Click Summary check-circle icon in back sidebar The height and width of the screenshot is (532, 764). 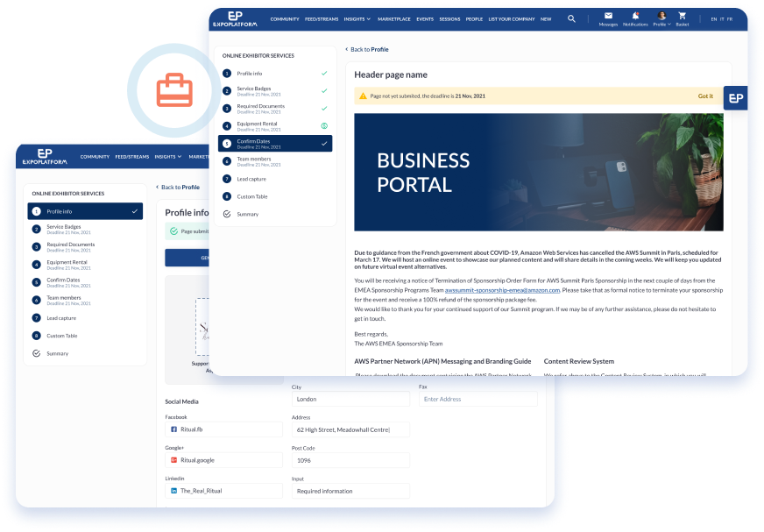click(36, 353)
